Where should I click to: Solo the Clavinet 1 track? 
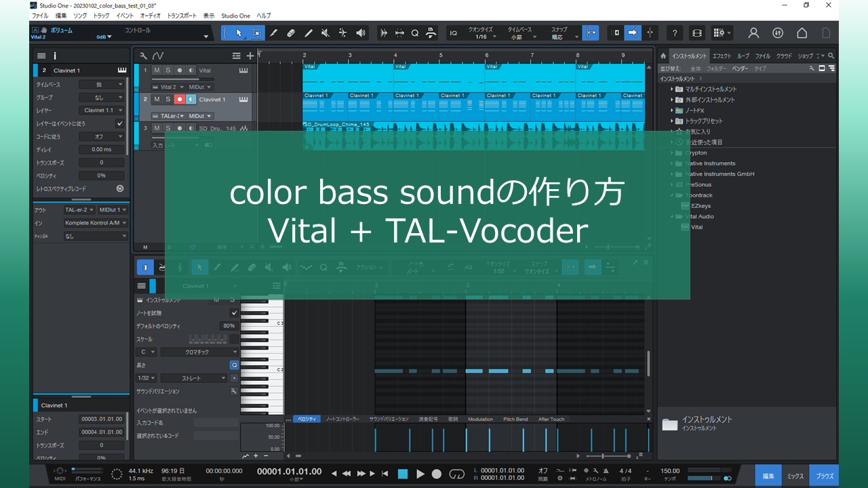click(168, 99)
